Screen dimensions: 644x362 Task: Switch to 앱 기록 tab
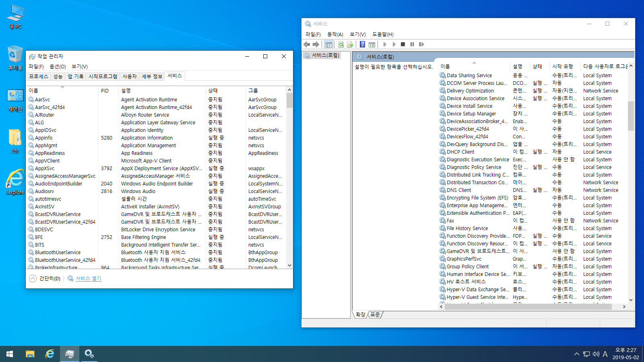76,76
